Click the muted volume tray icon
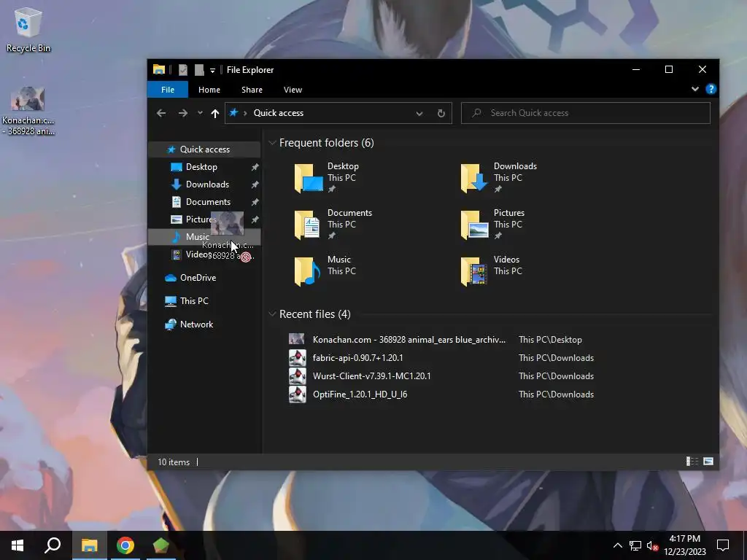The height and width of the screenshot is (560, 747). [652, 545]
